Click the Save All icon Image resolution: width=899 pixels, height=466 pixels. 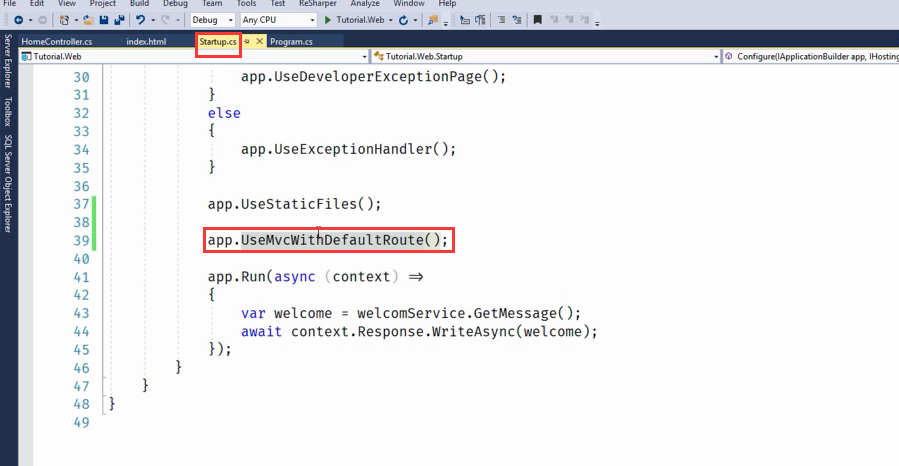(x=120, y=20)
